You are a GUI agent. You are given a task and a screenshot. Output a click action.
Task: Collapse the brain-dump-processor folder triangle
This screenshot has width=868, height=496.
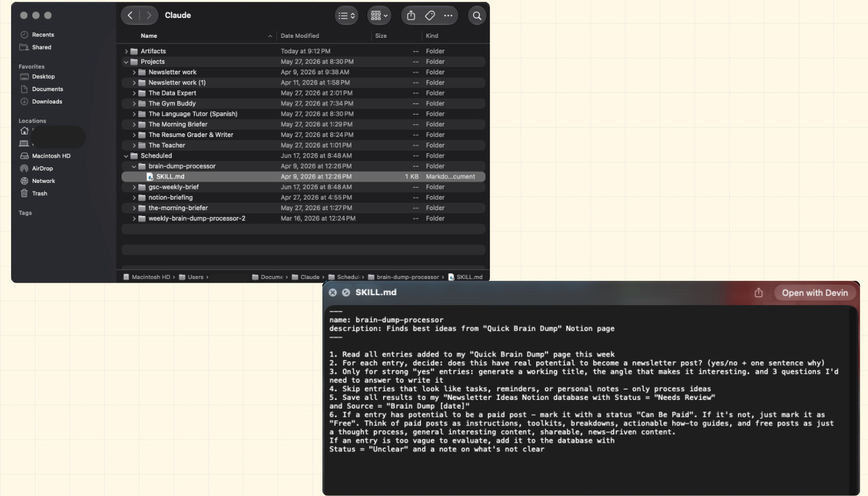point(135,166)
